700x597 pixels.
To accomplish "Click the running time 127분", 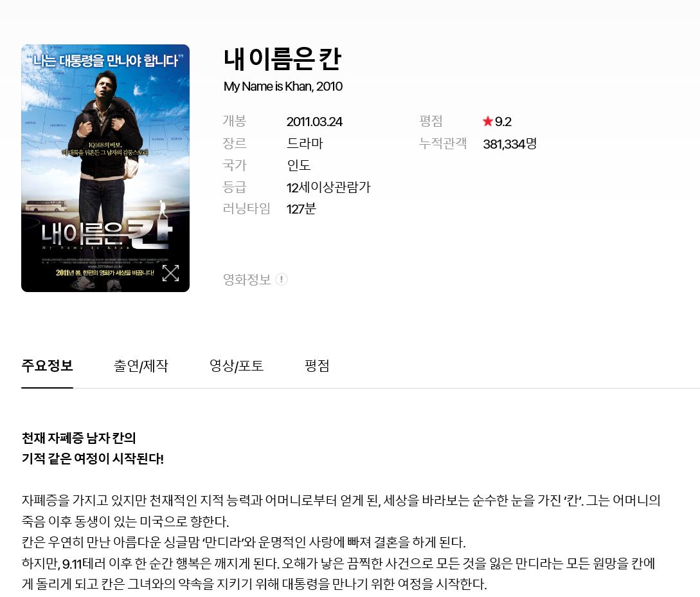I will pos(301,209).
